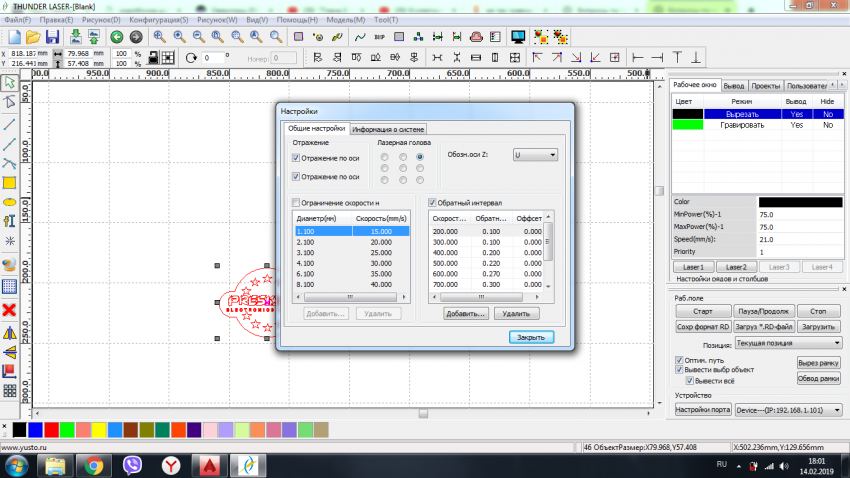850x478 pixels.
Task: Click the green Undo arrow icon
Action: [x=115, y=37]
